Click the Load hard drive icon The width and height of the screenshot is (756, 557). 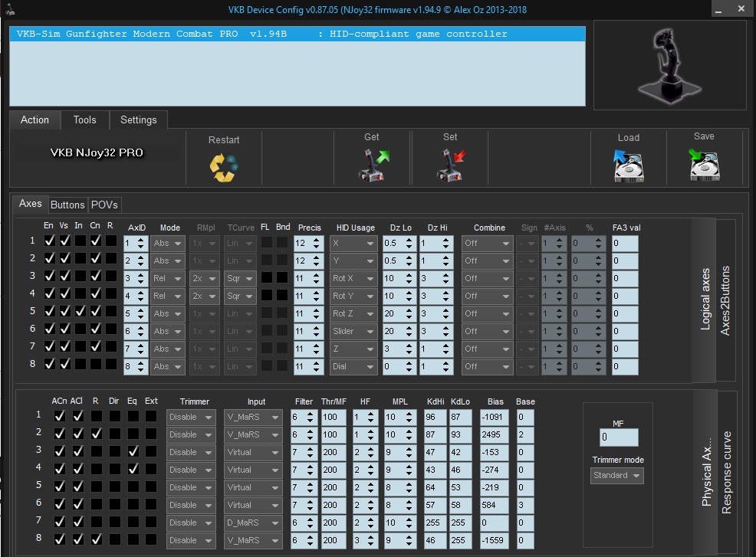(x=628, y=165)
